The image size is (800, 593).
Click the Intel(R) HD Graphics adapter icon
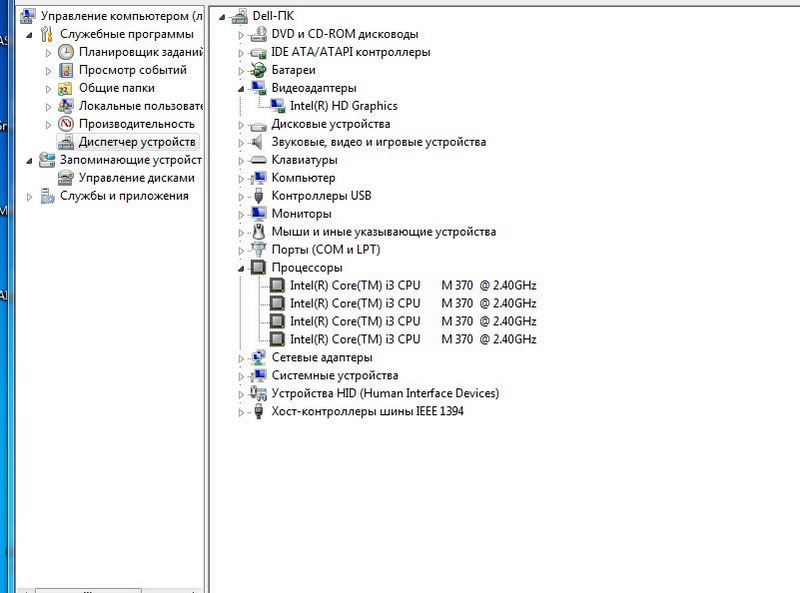tap(275, 106)
